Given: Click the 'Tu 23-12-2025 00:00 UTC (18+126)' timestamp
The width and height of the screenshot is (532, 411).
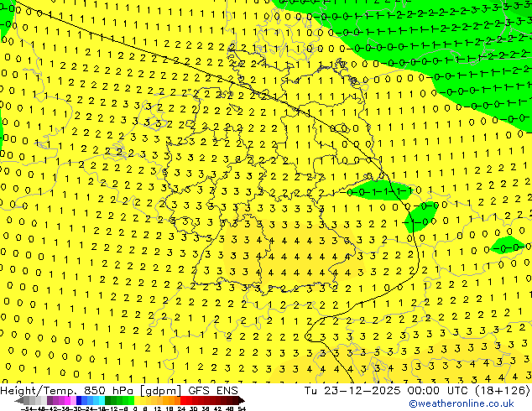Looking at the screenshot, I should (417, 391).
